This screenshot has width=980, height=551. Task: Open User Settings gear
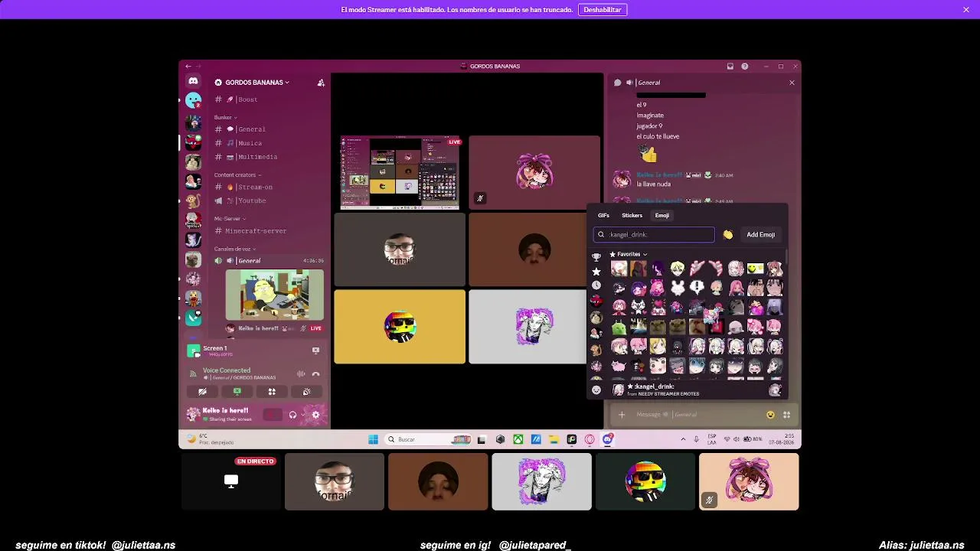point(315,415)
